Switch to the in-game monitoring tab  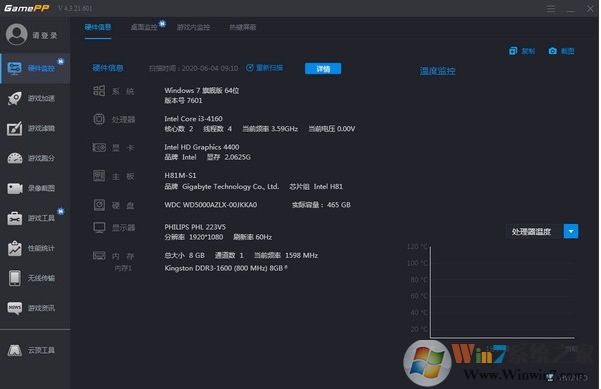tap(193, 27)
